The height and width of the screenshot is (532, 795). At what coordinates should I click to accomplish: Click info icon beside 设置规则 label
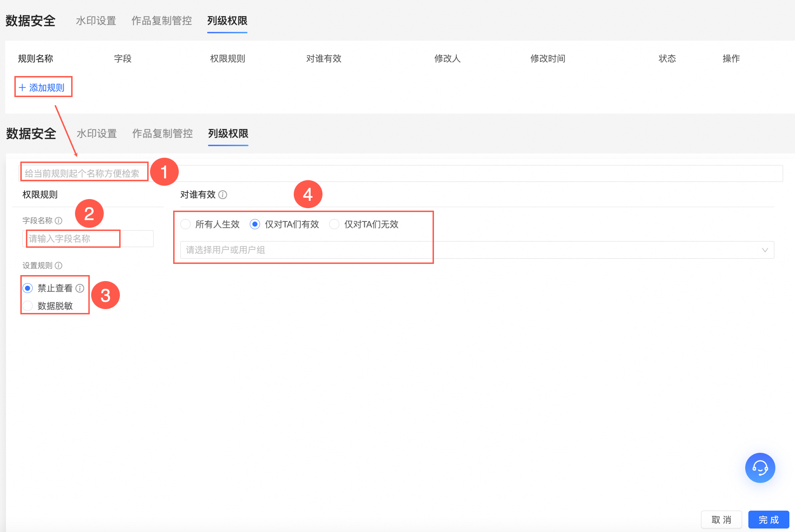pos(59,265)
